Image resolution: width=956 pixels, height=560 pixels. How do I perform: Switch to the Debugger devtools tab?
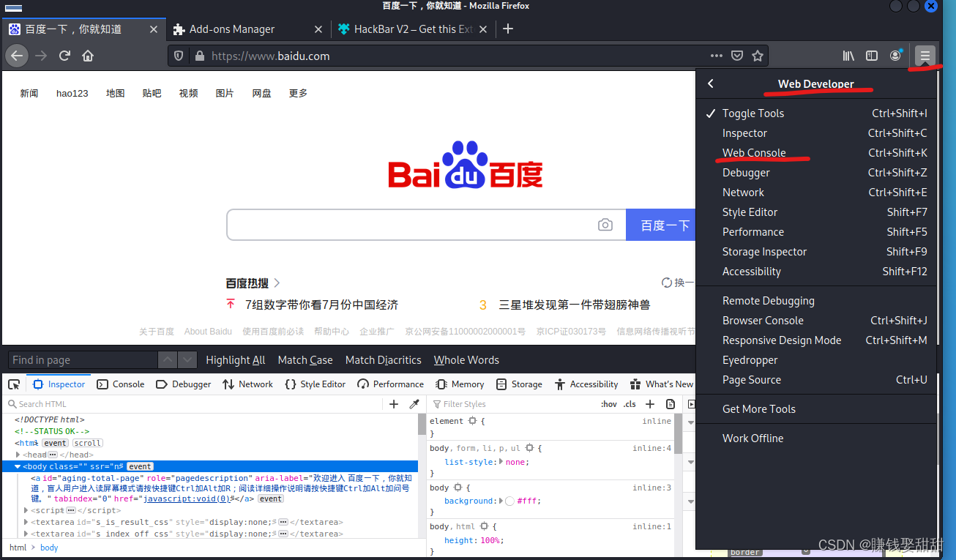tap(184, 384)
